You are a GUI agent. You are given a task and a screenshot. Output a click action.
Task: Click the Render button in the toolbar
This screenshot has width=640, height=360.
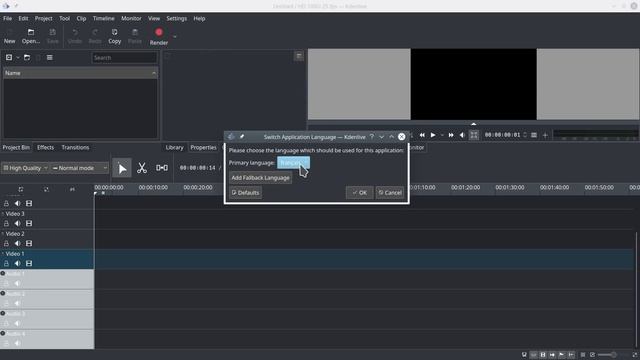pyautogui.click(x=159, y=36)
